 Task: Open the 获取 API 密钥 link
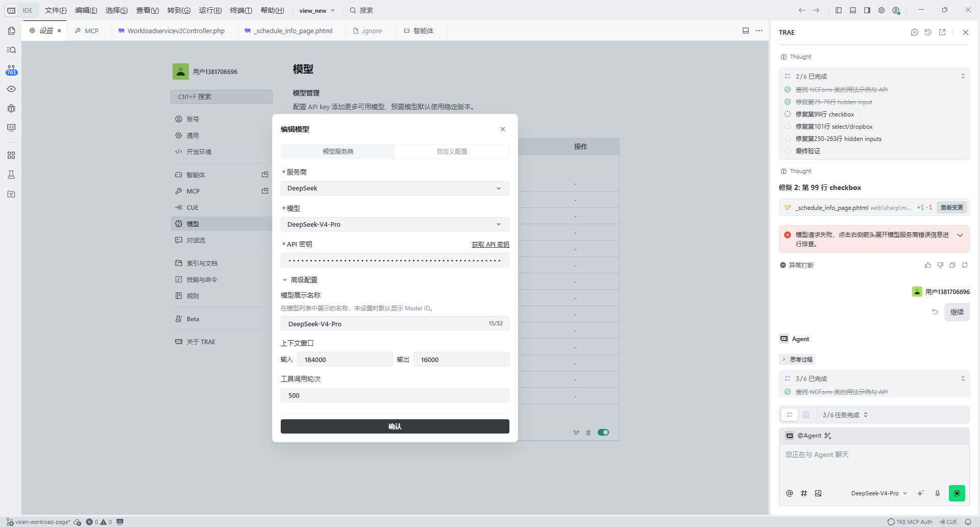(490, 244)
